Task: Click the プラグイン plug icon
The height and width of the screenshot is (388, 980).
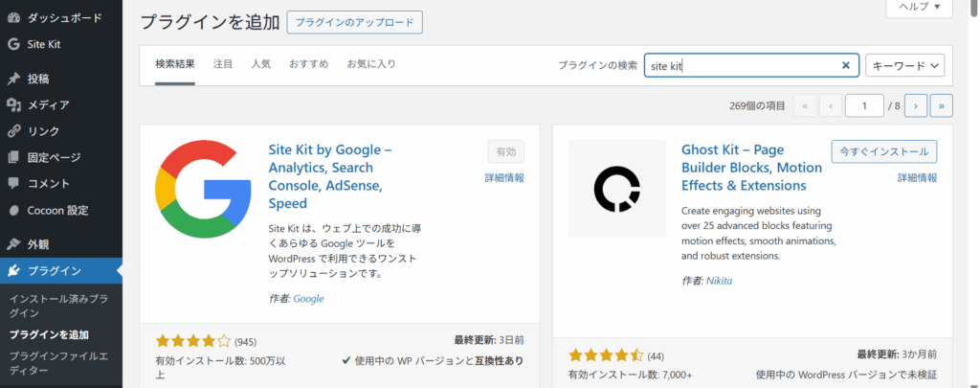Action: [13, 271]
